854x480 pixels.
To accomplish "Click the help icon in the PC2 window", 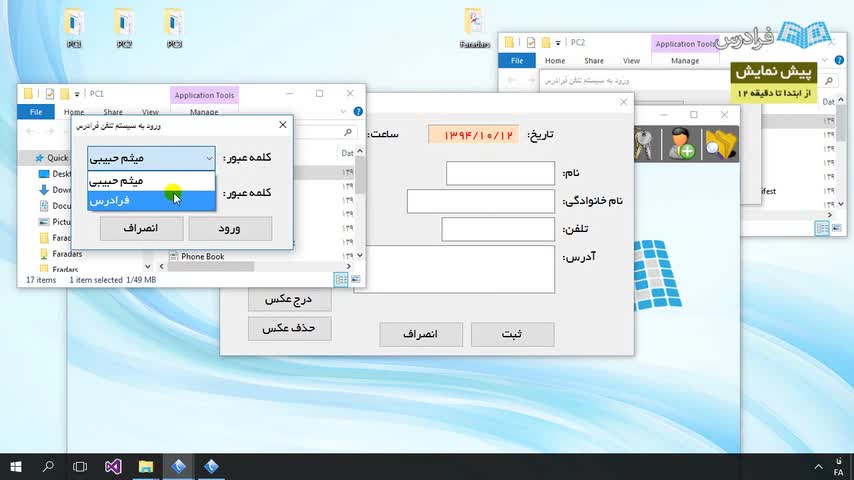I will (839, 60).
